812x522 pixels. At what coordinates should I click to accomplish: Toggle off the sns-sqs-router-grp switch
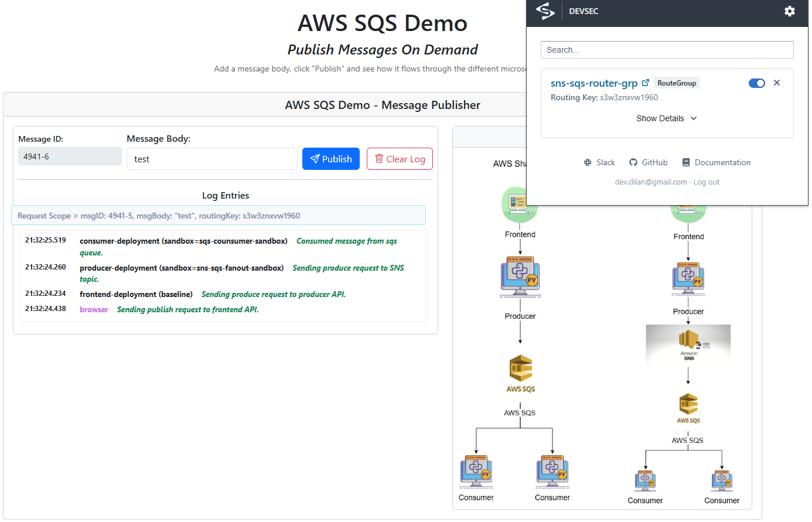757,83
